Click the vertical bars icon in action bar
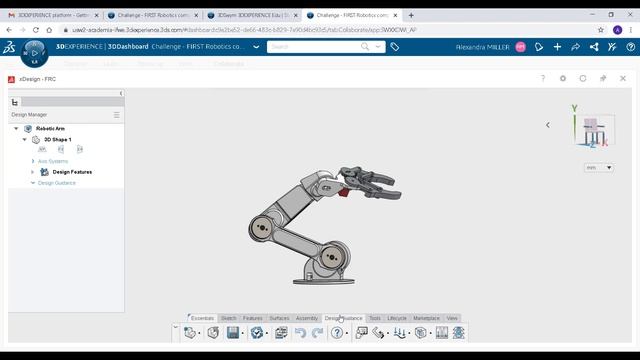The width and height of the screenshot is (640, 360). tap(442, 333)
